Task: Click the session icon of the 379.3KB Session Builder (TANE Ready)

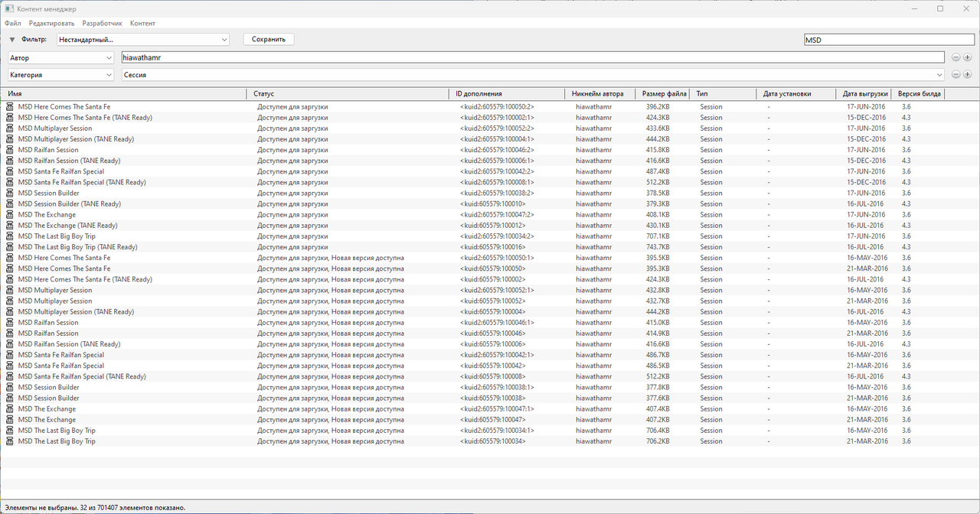Action: [11, 204]
